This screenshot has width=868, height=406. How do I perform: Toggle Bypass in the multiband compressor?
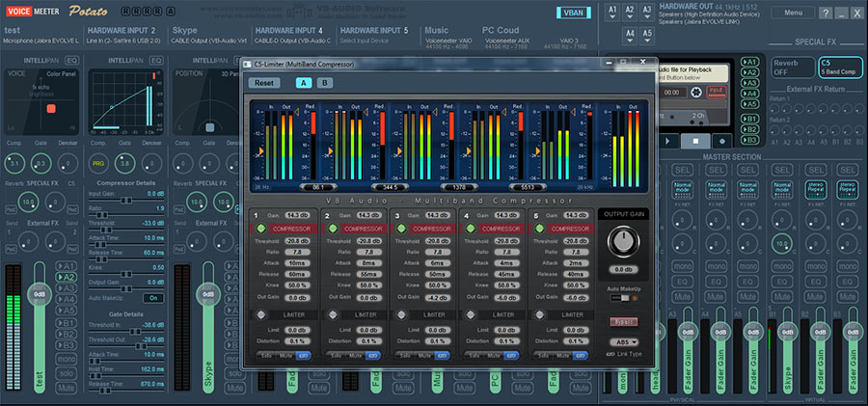(x=623, y=322)
